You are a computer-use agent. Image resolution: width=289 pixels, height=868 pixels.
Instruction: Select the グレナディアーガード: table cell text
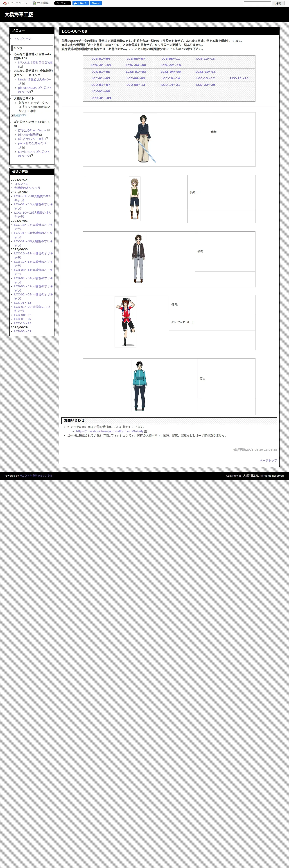pos(183,322)
